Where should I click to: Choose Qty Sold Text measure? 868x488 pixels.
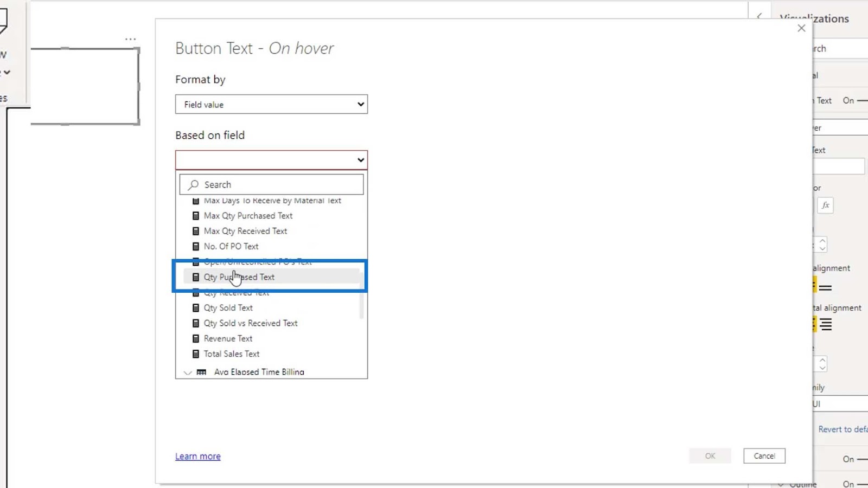coord(228,308)
